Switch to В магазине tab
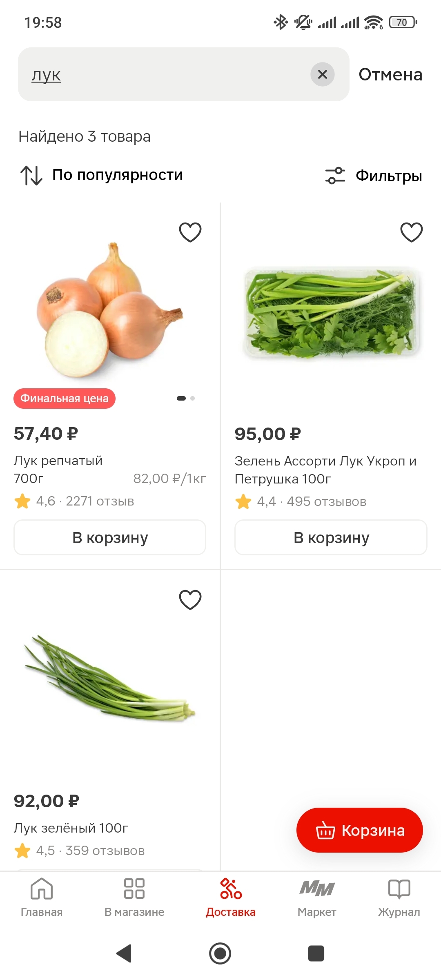The height and width of the screenshot is (980, 441). point(134,898)
